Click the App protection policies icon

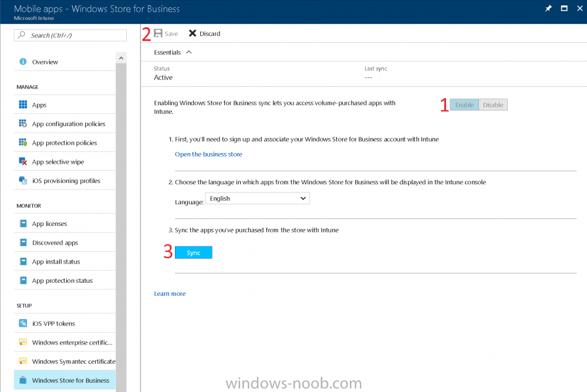(x=23, y=142)
